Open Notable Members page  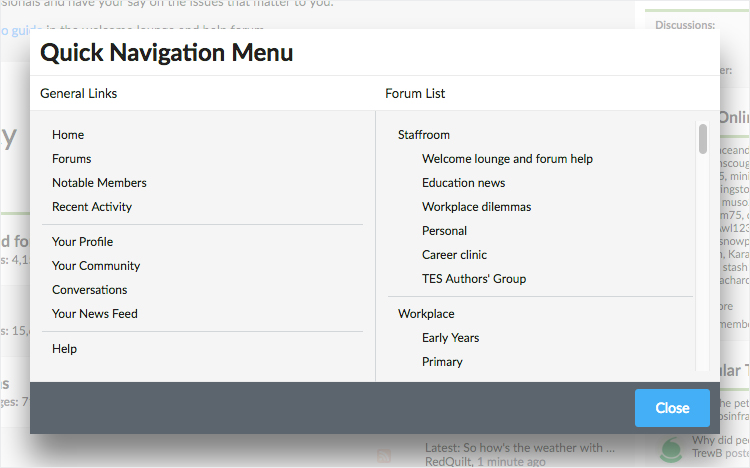pos(99,183)
